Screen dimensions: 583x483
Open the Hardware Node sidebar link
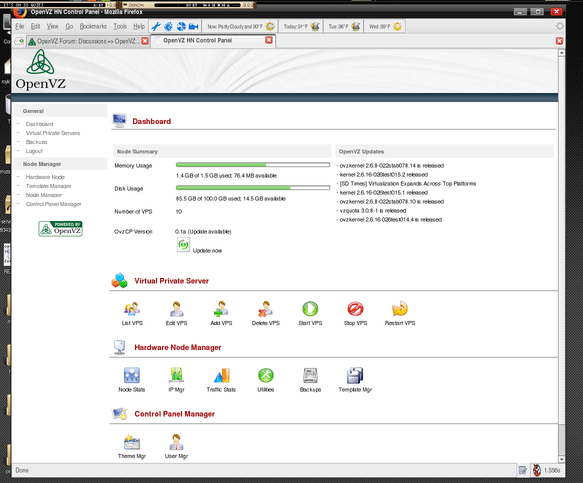point(45,177)
